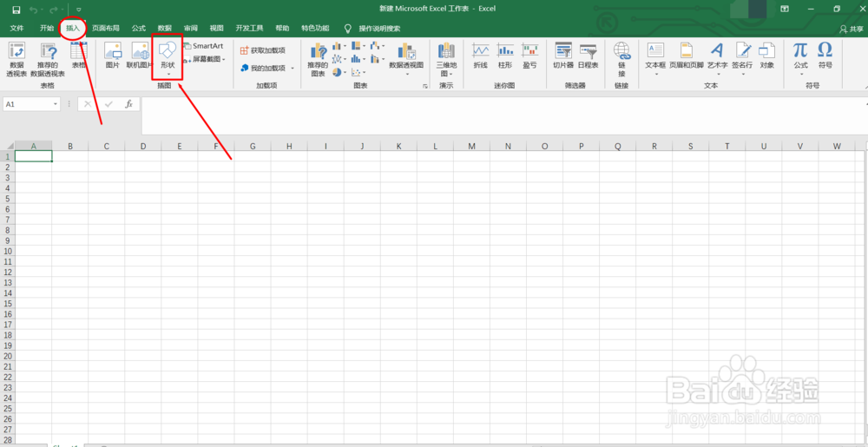Open 3D Map (三维地图) dropdown
The image size is (868, 447).
point(446,59)
